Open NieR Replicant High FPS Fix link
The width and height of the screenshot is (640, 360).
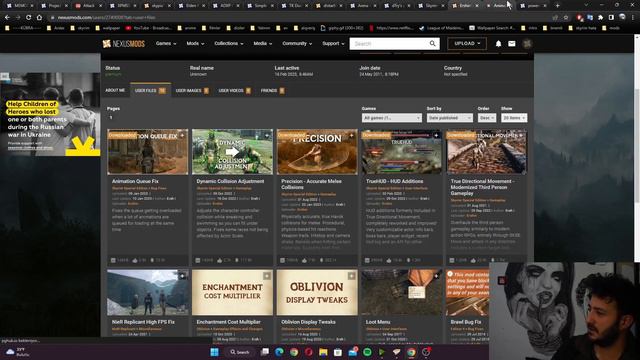point(143,322)
